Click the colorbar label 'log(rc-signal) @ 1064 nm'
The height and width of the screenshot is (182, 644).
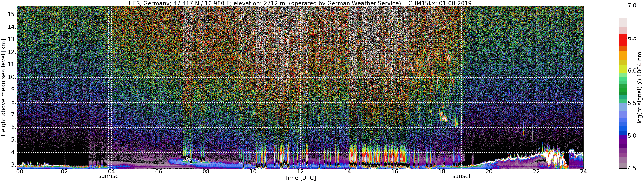pyautogui.click(x=639, y=88)
